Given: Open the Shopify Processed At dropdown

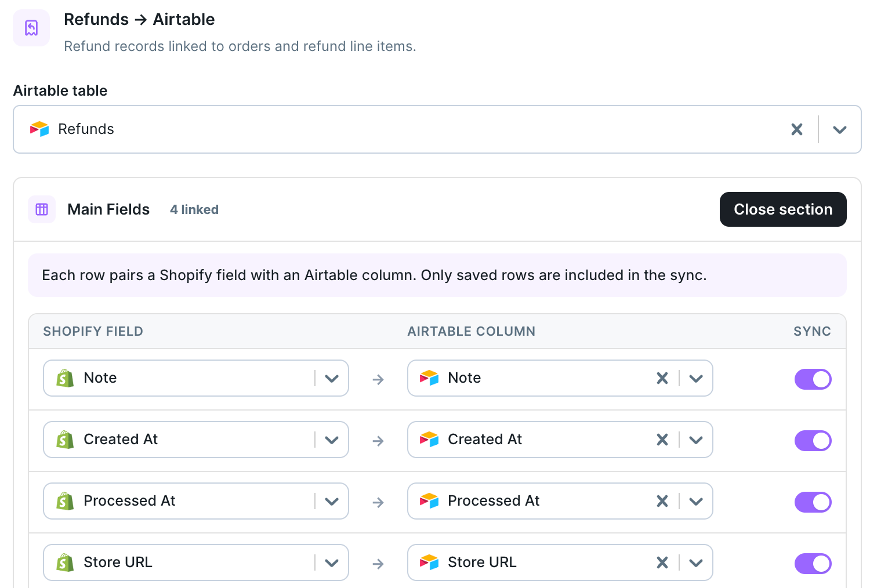Looking at the screenshot, I should click(x=332, y=502).
